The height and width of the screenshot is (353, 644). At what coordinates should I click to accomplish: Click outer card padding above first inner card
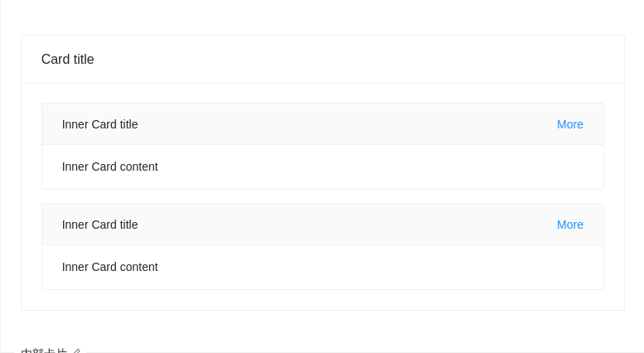point(322,94)
